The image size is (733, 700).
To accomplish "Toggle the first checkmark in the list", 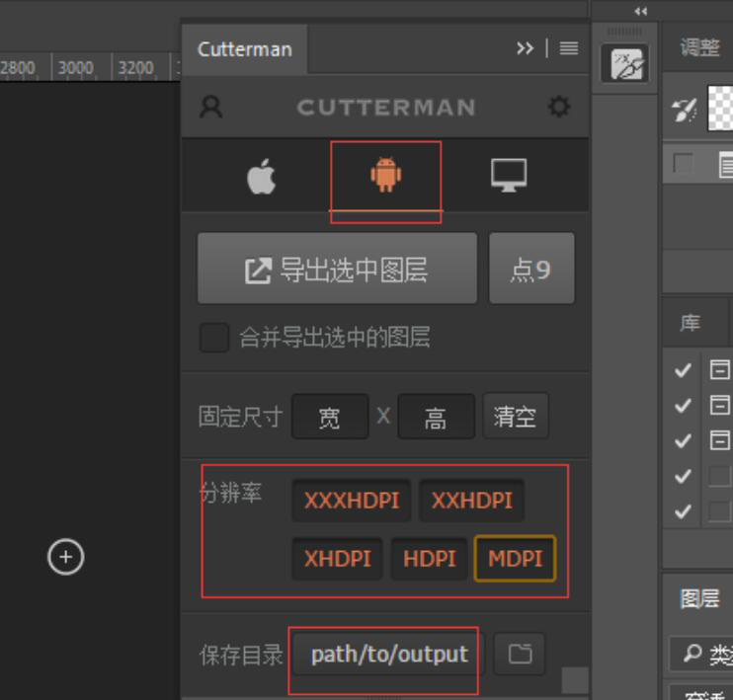I will point(683,370).
